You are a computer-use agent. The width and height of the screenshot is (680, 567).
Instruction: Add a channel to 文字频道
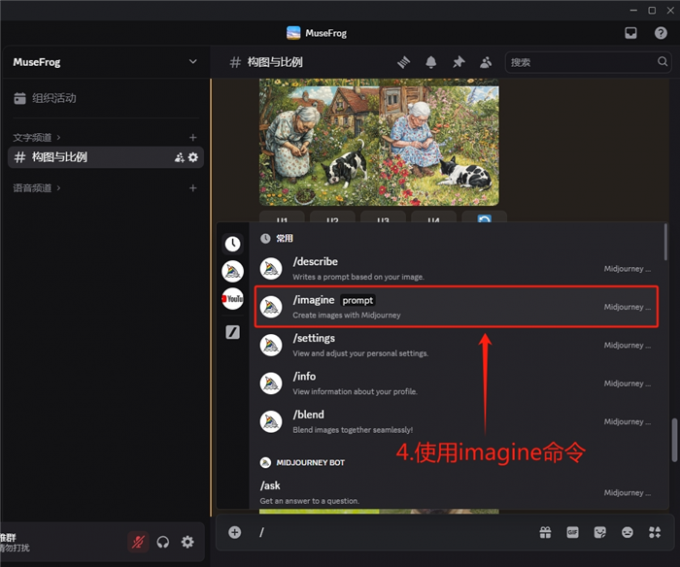click(x=193, y=138)
